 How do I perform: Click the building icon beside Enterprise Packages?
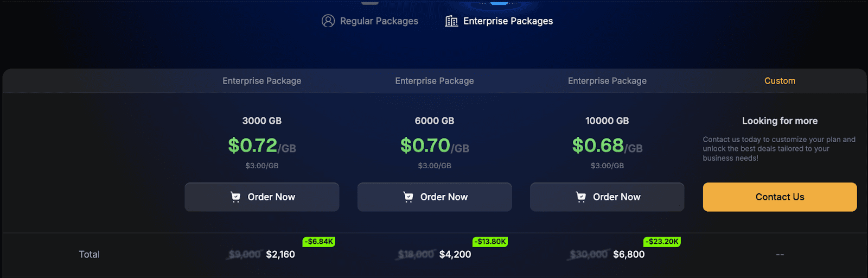tap(451, 21)
